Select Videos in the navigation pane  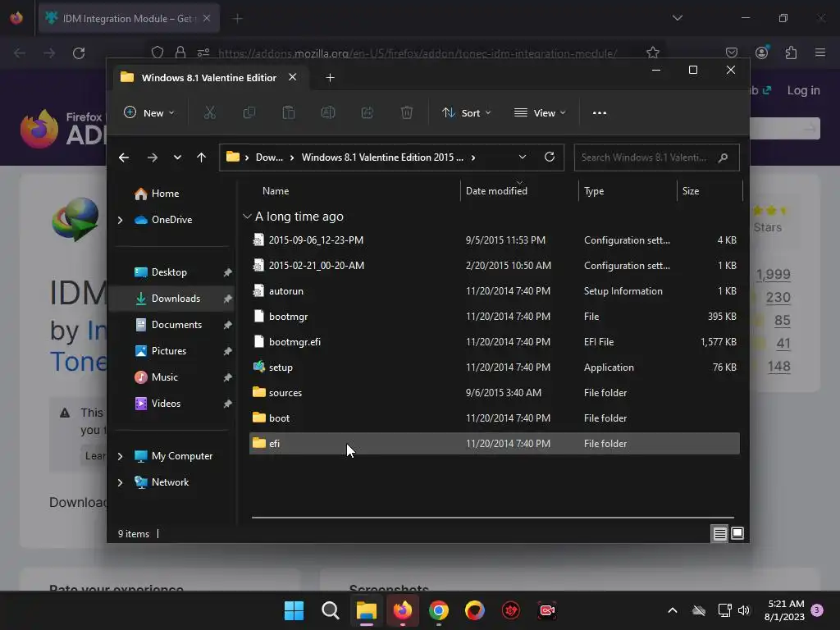(166, 404)
